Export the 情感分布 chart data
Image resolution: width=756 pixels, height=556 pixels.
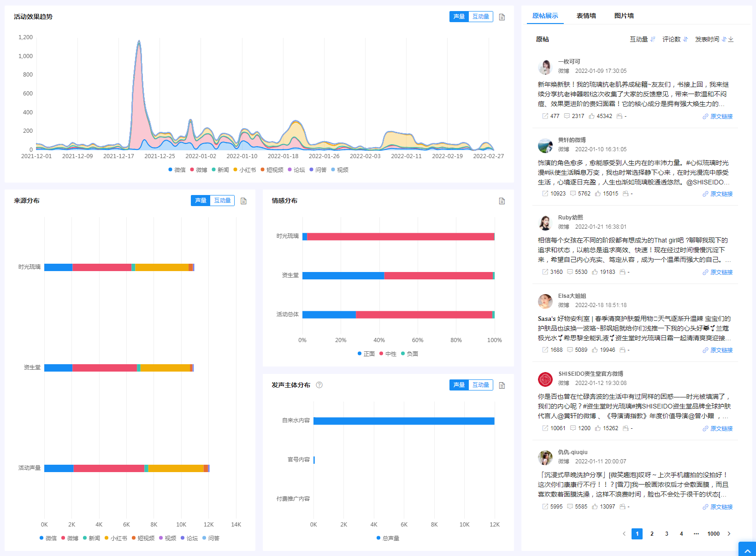tap(502, 201)
